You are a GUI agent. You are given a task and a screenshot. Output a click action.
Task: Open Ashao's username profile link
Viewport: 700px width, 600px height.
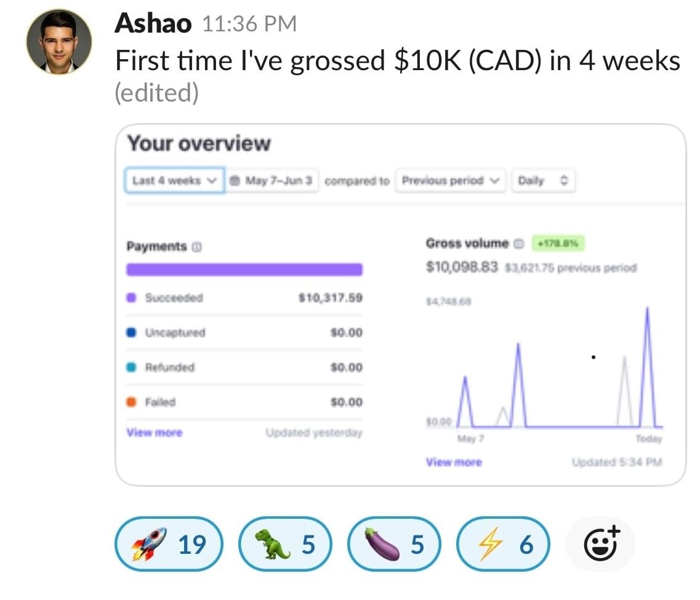pyautogui.click(x=153, y=24)
